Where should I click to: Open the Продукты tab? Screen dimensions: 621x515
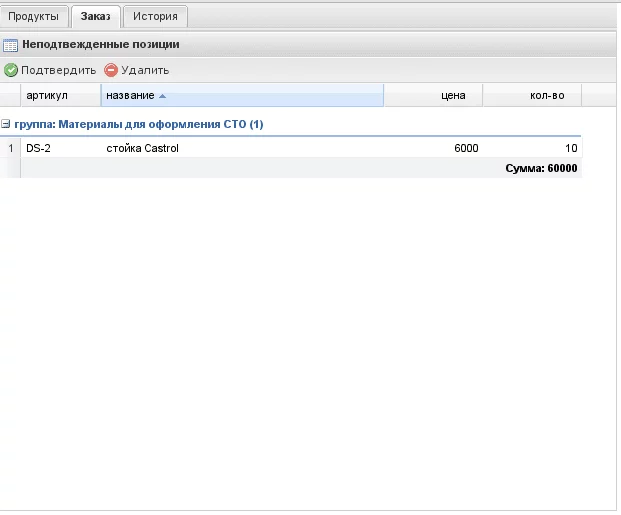coord(35,17)
